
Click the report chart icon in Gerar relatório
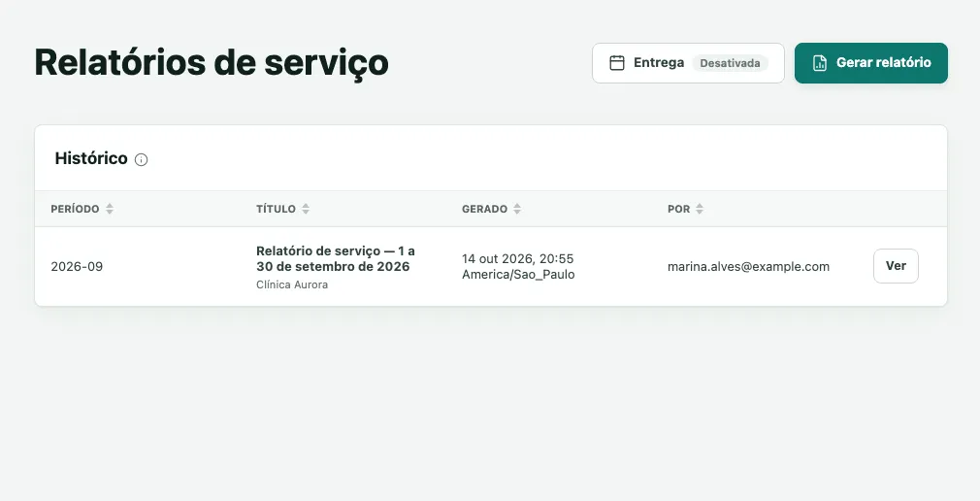[x=819, y=63]
